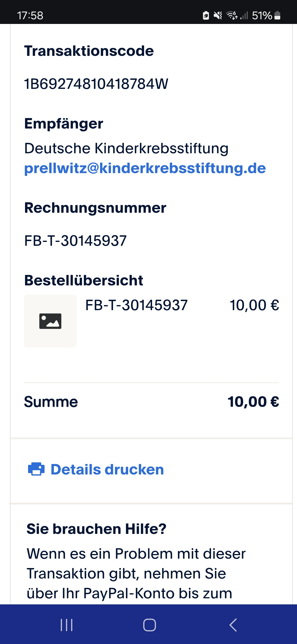Tap the mobile signal strength icon

(244, 15)
